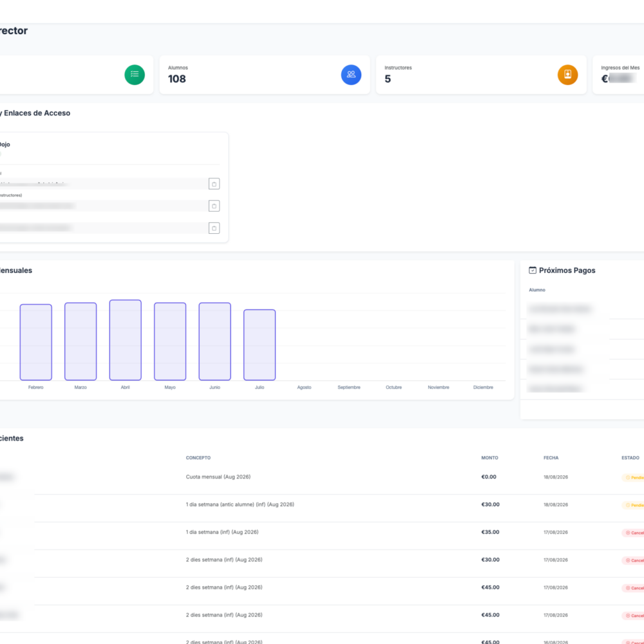
Task: Select the Marzo bar in the chart
Action: click(x=80, y=341)
